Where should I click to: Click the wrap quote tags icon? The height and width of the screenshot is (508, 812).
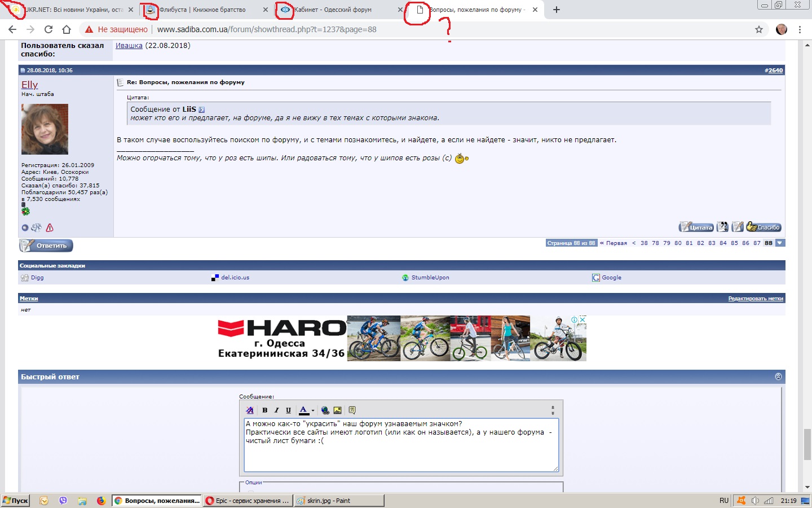[352, 410]
